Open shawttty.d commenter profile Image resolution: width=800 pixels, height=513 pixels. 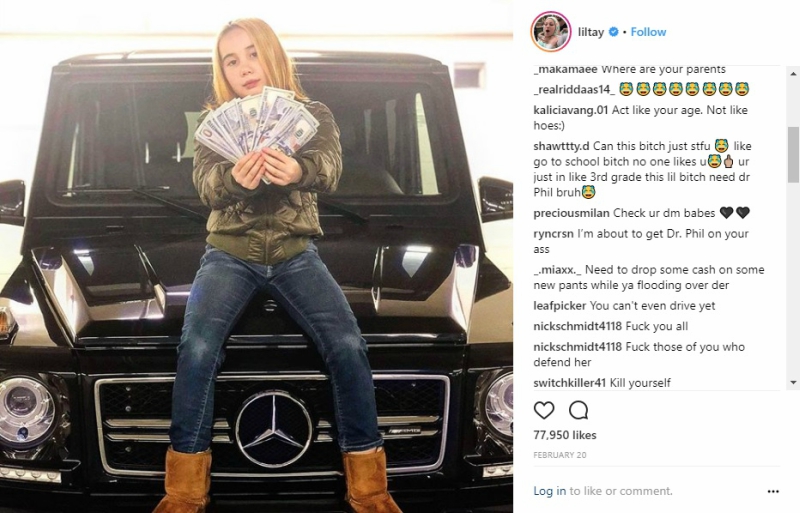click(x=561, y=146)
